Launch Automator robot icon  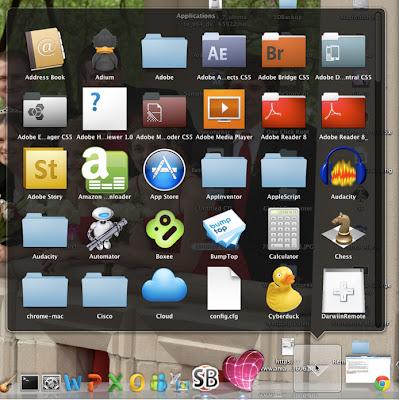coord(106,229)
